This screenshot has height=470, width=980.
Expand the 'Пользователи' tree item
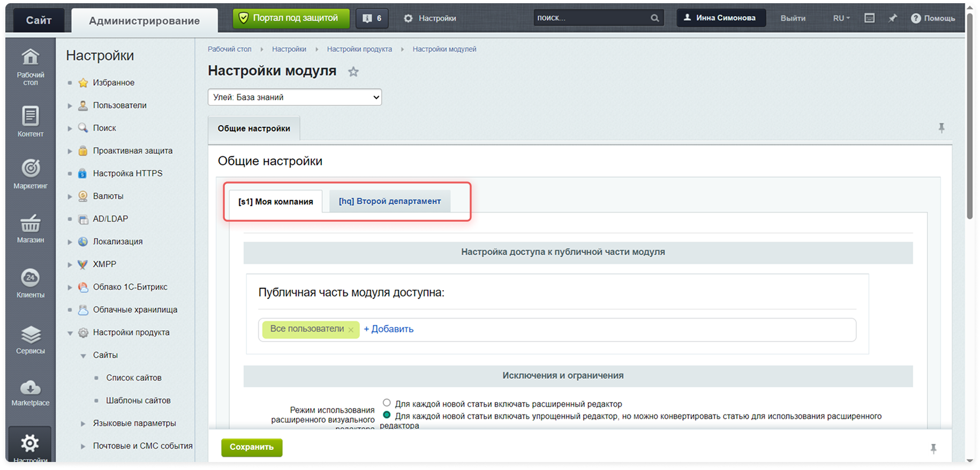70,106
